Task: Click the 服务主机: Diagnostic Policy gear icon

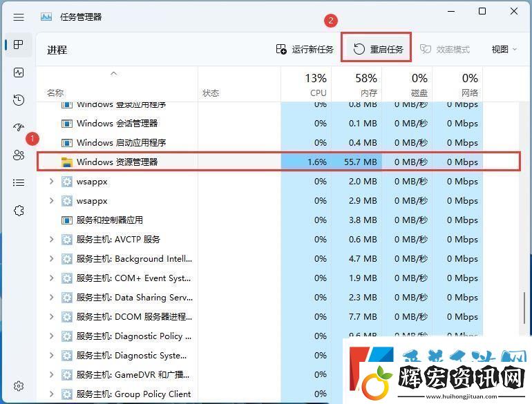Action: pyautogui.click(x=67, y=336)
